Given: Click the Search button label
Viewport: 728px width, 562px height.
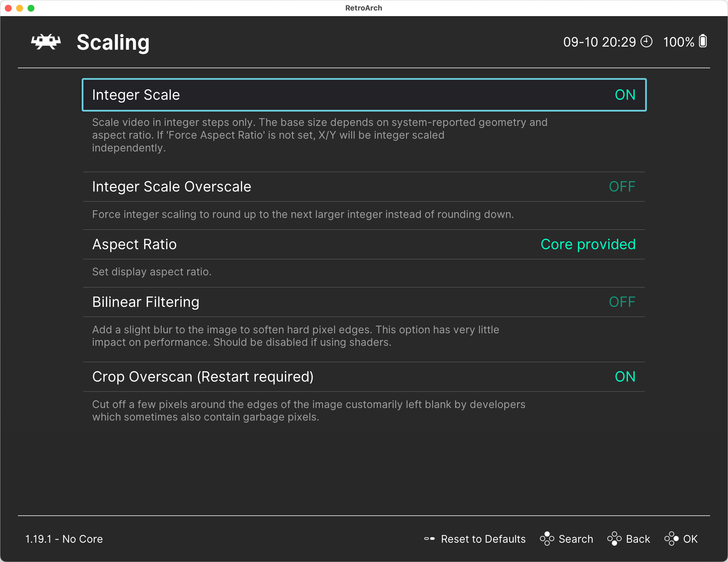Looking at the screenshot, I should click(576, 539).
